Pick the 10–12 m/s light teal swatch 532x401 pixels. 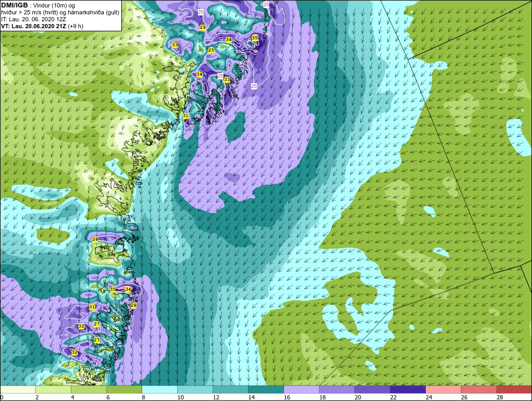point(195,389)
